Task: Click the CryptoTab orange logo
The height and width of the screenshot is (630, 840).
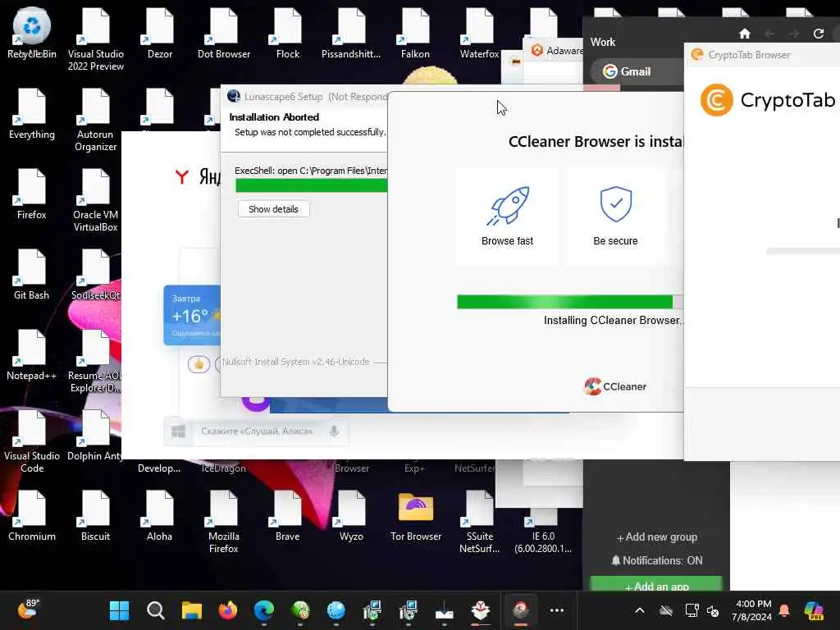Action: (716, 100)
